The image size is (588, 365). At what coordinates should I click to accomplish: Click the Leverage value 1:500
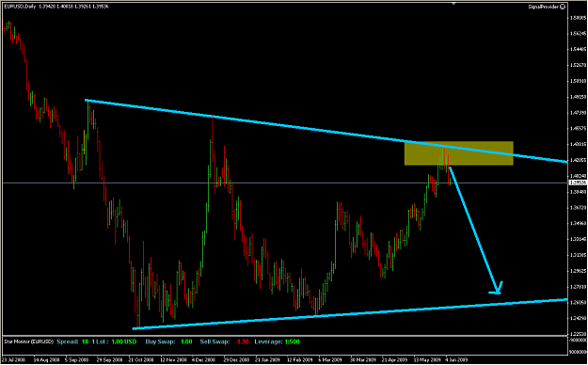point(293,341)
